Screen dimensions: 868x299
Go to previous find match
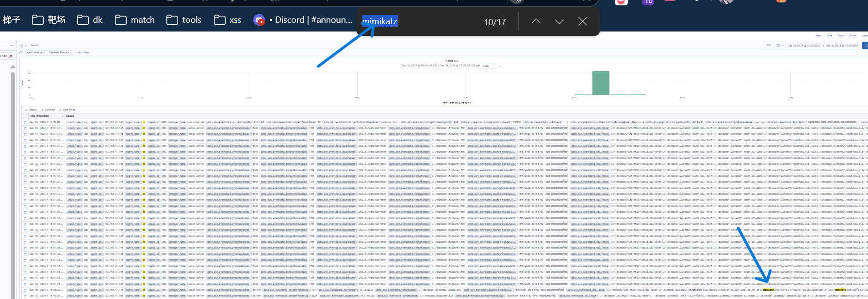[536, 21]
